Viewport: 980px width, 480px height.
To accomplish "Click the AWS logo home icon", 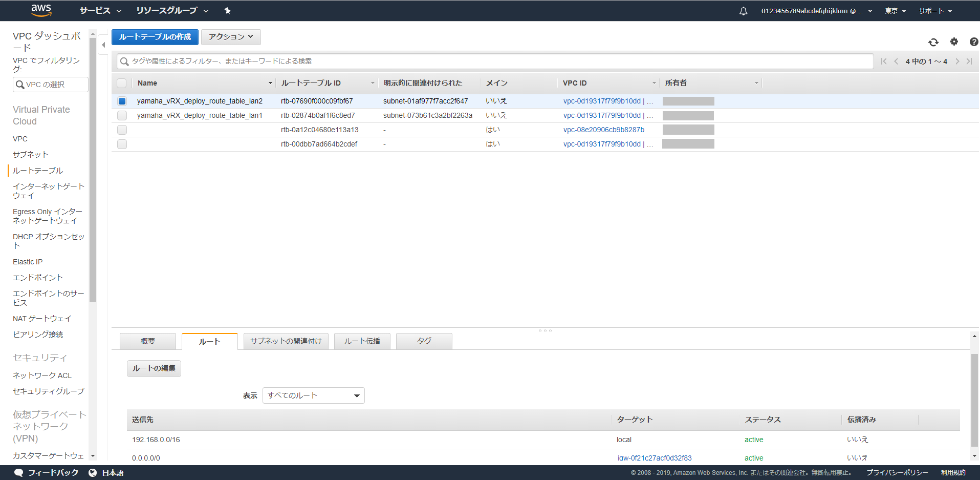I will coord(41,10).
